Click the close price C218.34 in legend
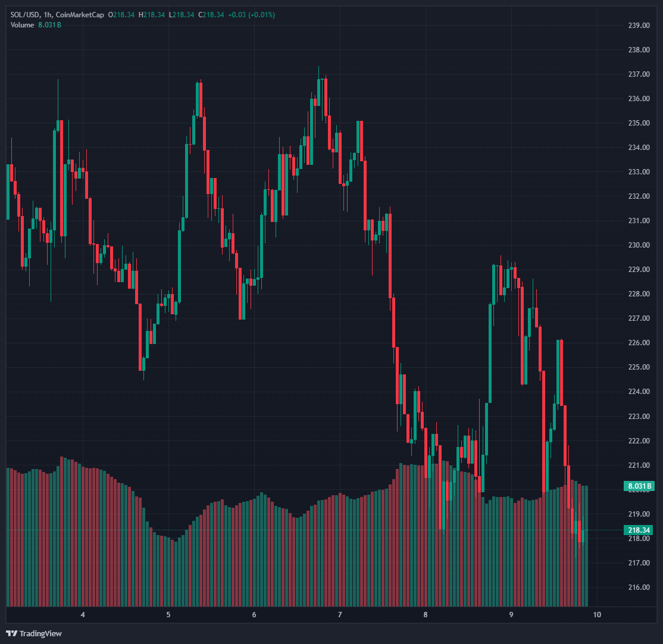663x644 pixels. click(x=211, y=14)
